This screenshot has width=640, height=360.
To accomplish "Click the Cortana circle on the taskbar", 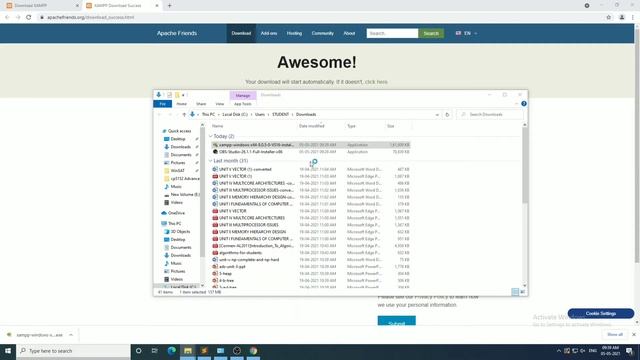I will 138,351.
